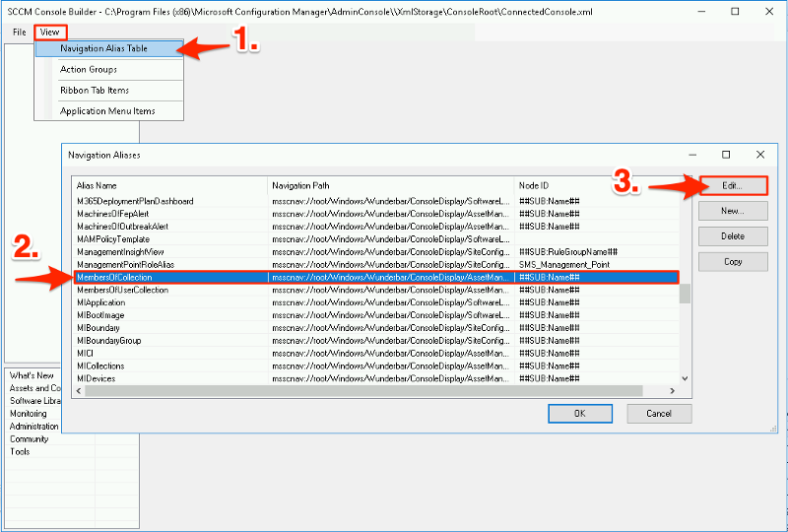Select the MICollections alias
Image resolution: width=788 pixels, height=532 pixels.
[376, 366]
